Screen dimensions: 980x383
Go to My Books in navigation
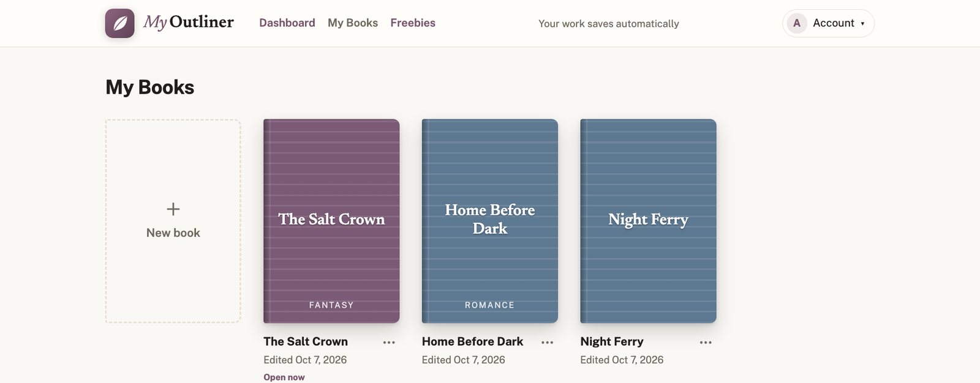click(x=353, y=23)
